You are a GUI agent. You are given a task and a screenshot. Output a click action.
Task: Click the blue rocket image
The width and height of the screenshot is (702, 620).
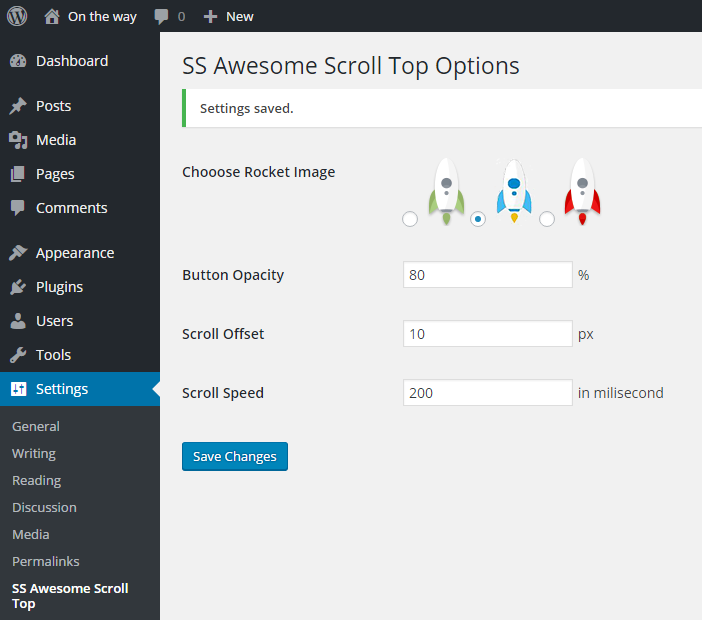(514, 191)
